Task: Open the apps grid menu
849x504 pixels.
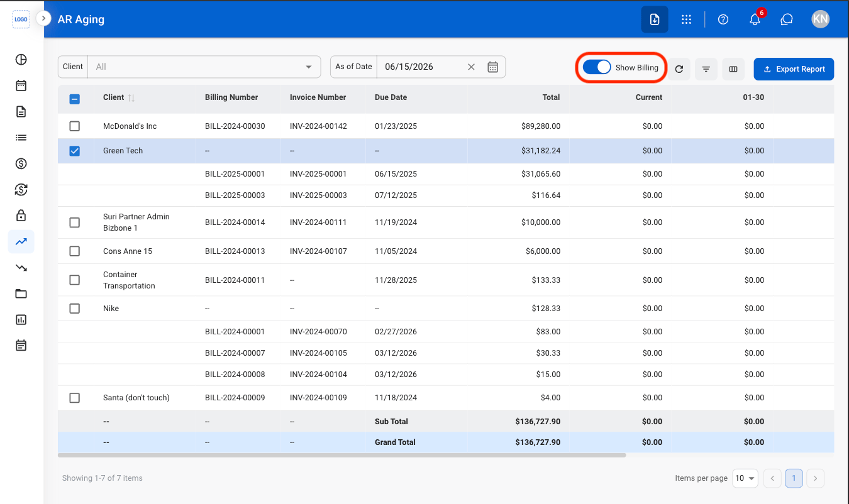Action: (687, 19)
